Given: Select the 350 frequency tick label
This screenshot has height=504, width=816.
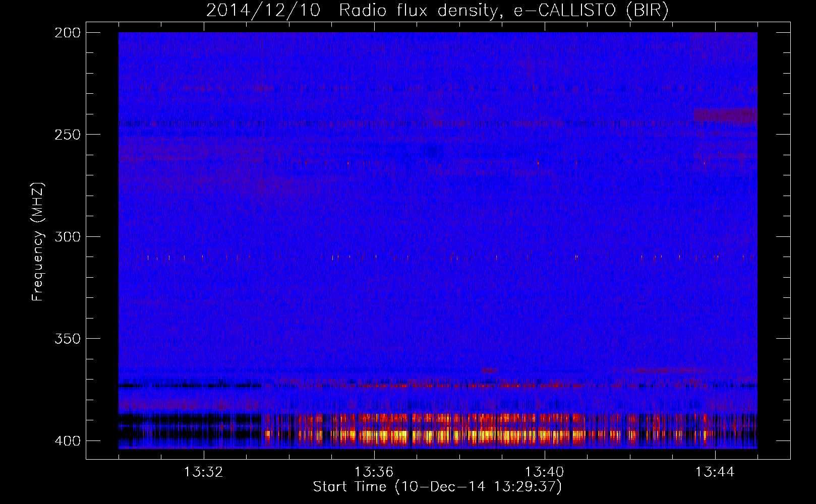Looking at the screenshot, I should (x=68, y=339).
